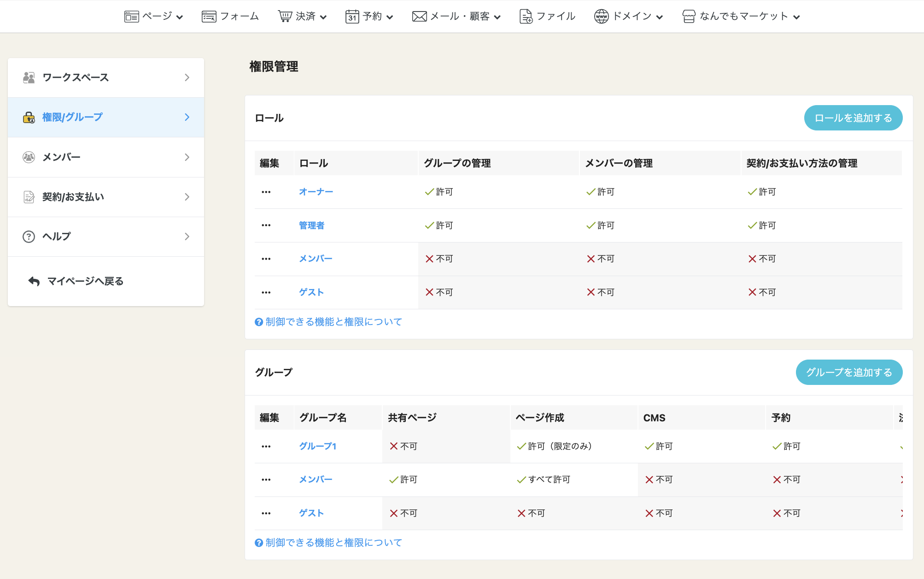Click the help question mark sidebar icon
The height and width of the screenshot is (579, 924).
[x=29, y=236]
